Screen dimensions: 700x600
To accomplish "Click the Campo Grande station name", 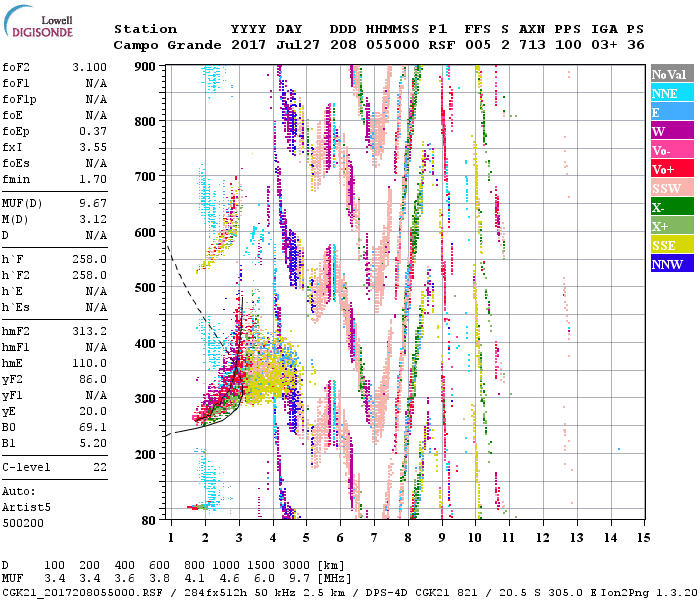I will [160, 45].
